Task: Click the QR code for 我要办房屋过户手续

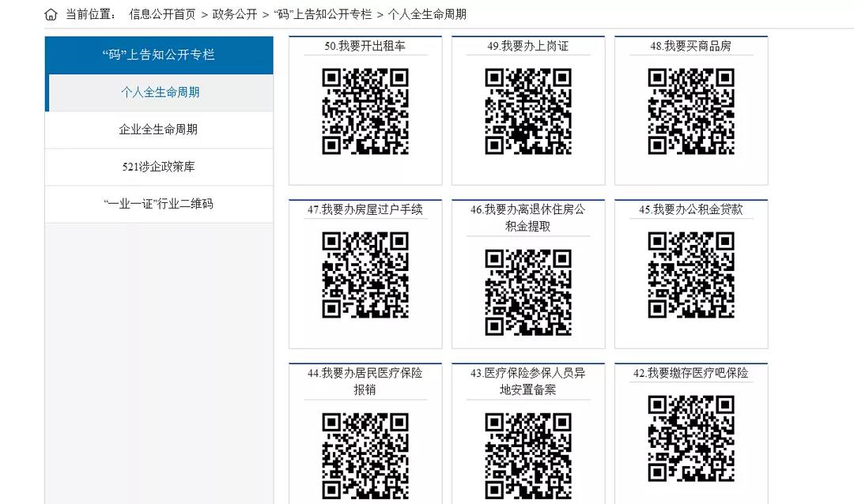Action: pyautogui.click(x=365, y=275)
